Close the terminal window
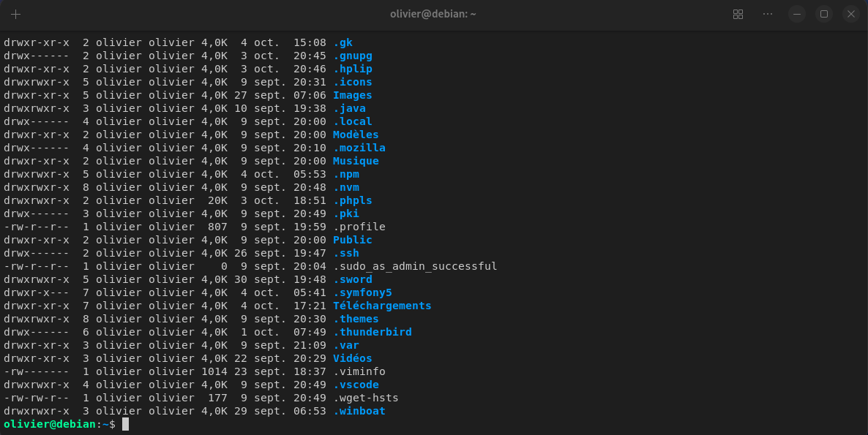This screenshot has height=435, width=868. (x=850, y=15)
